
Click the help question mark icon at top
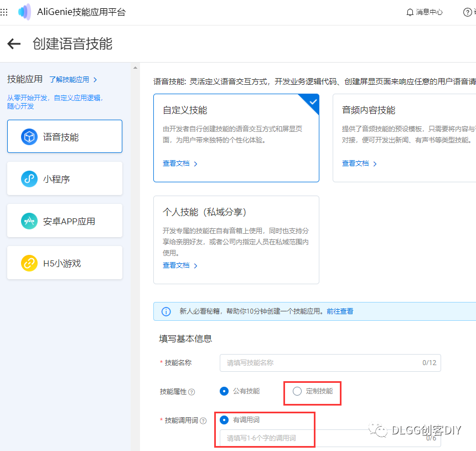(467, 12)
